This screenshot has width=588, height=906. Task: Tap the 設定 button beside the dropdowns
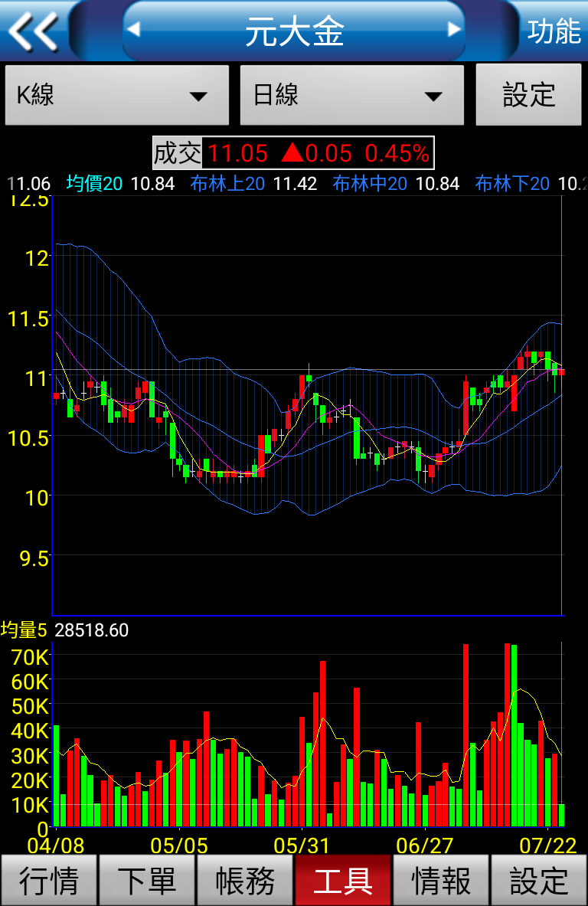(x=528, y=95)
